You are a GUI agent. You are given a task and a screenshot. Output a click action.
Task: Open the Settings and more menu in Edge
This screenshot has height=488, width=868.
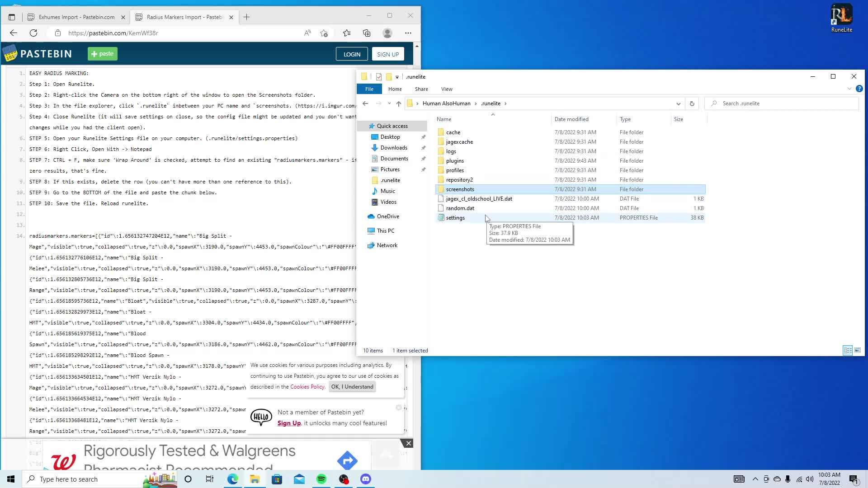click(x=408, y=33)
